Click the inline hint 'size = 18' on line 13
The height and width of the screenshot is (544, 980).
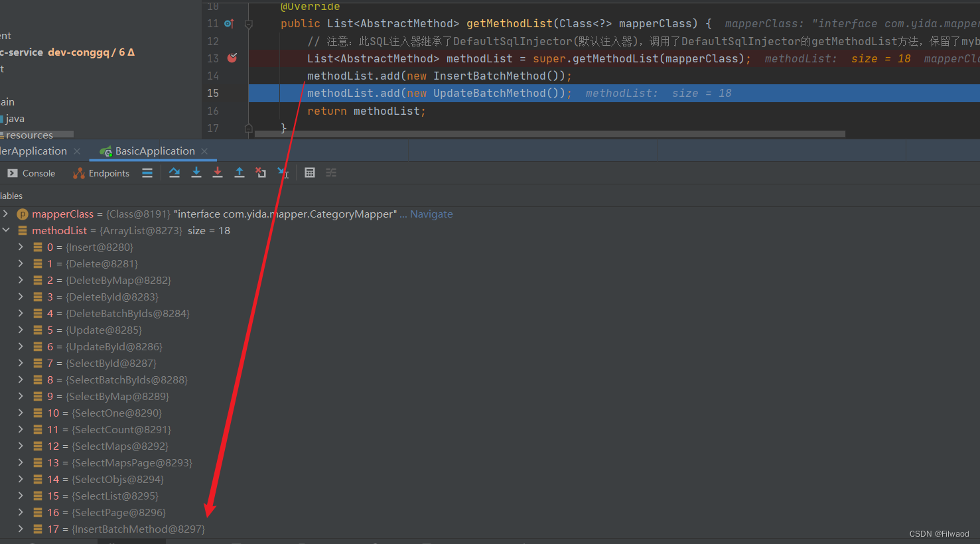click(x=880, y=58)
